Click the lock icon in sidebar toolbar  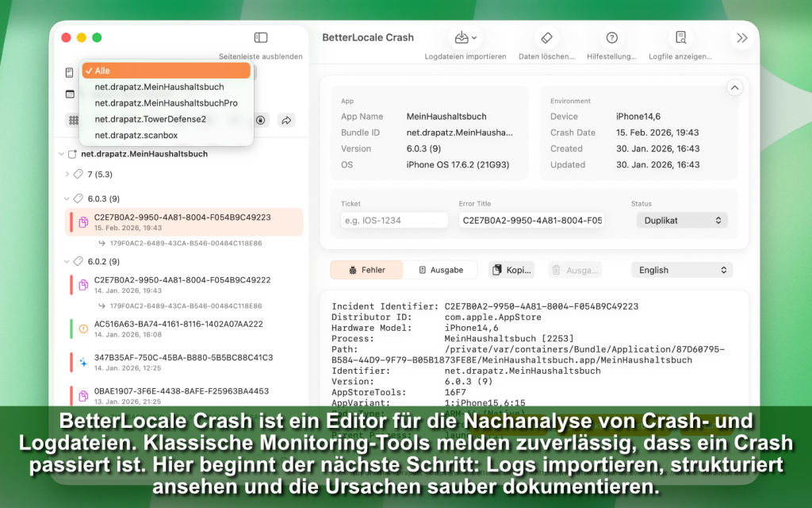[260, 120]
